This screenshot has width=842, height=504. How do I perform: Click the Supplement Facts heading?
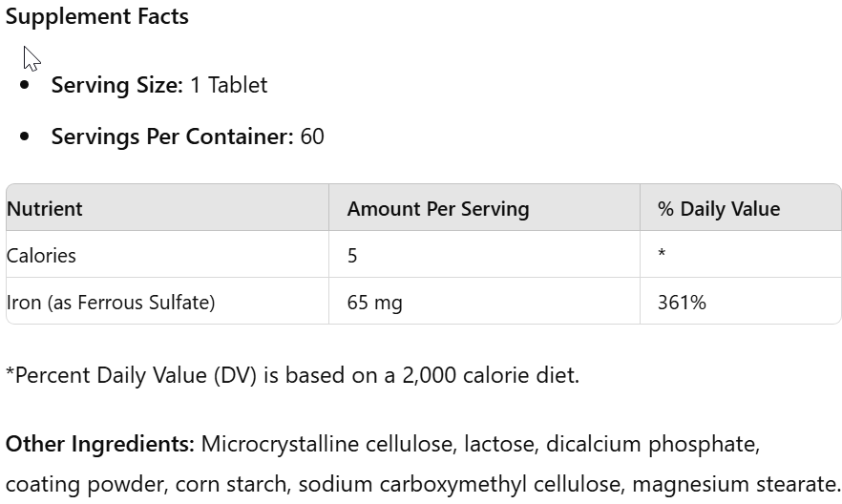pyautogui.click(x=97, y=17)
